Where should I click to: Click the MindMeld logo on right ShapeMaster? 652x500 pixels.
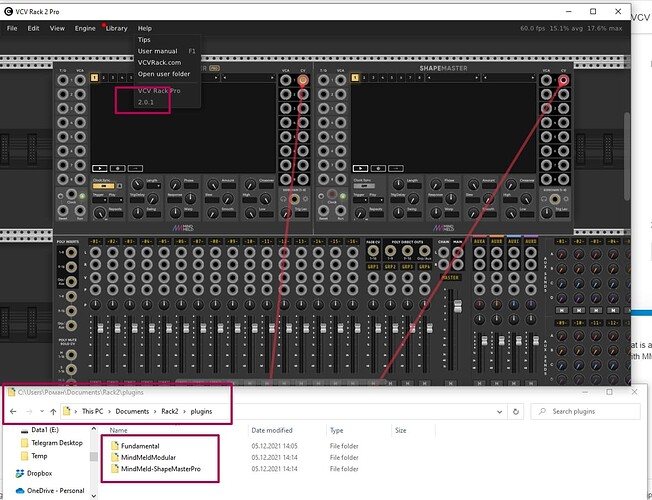pyautogui.click(x=443, y=228)
